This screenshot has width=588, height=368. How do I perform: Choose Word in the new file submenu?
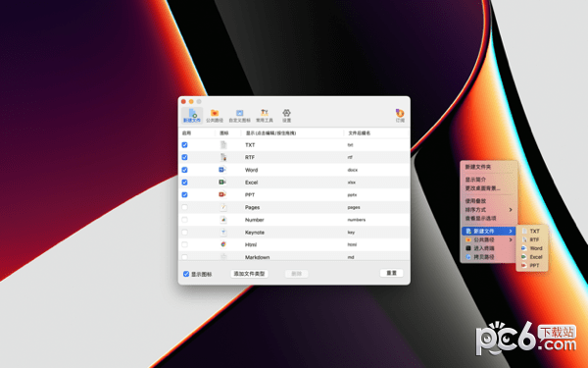point(532,248)
